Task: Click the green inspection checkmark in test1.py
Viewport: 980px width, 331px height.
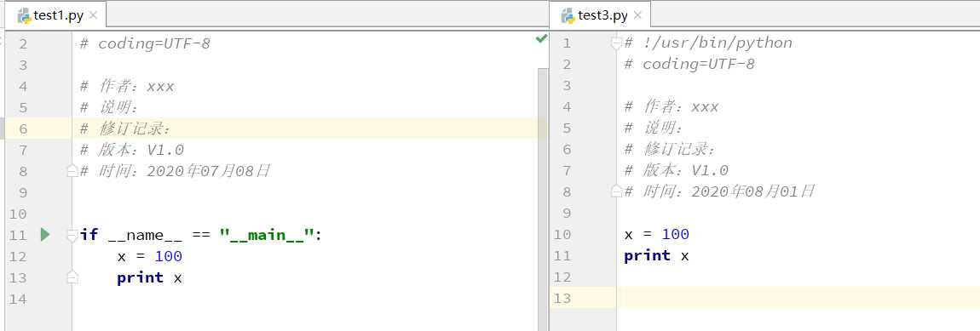Action: click(541, 39)
